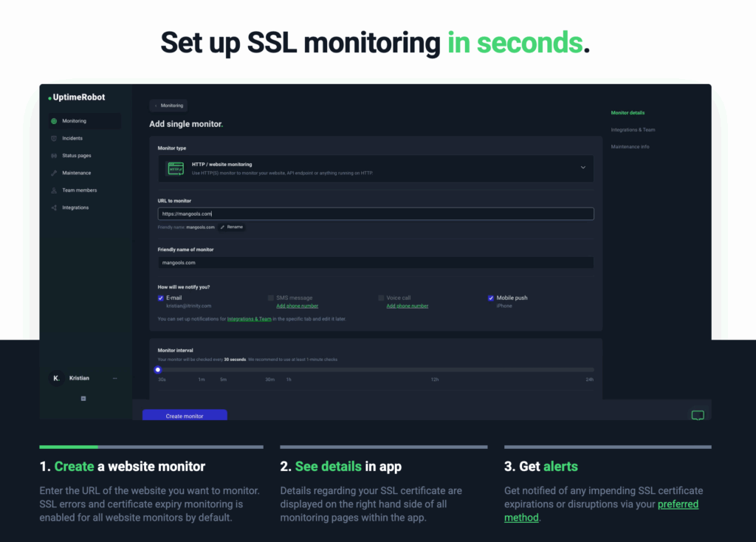Click the 24h interval label

tap(590, 380)
